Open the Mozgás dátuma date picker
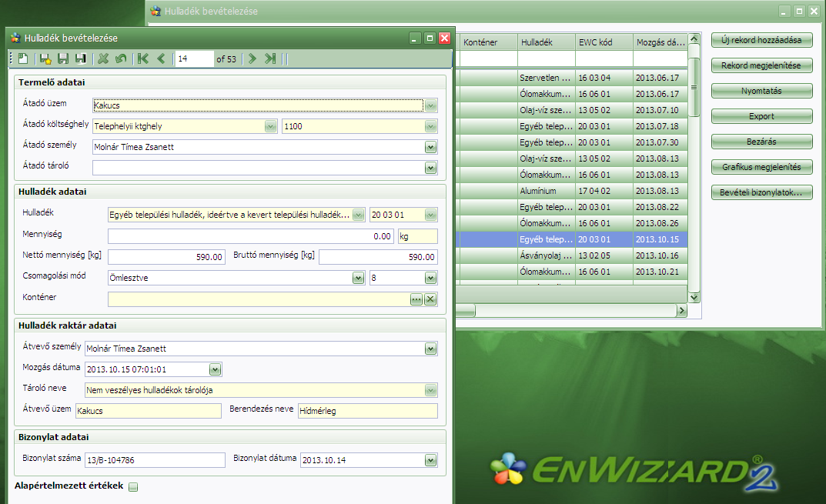The height and width of the screenshot is (504, 826). (215, 369)
